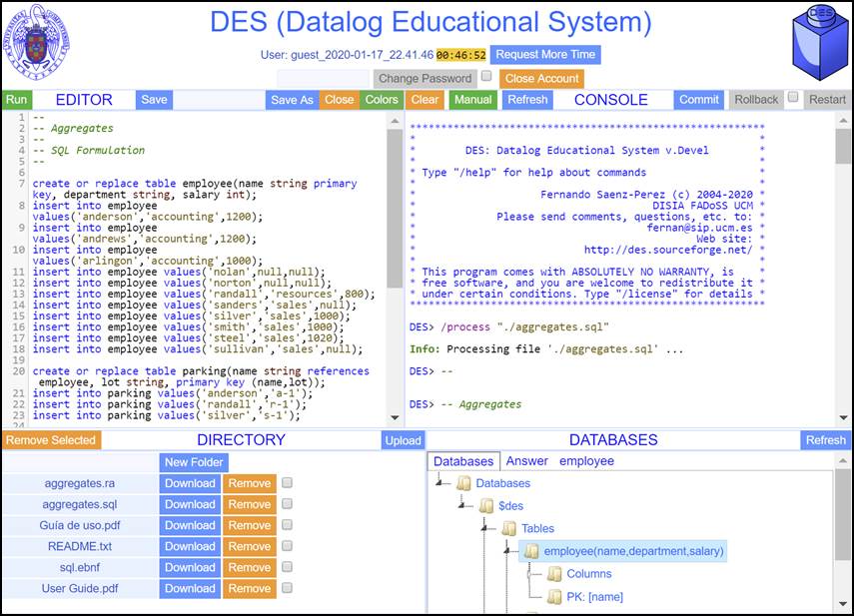
Task: Select the aggregates.sql file checkbox
Action: pyautogui.click(x=287, y=504)
